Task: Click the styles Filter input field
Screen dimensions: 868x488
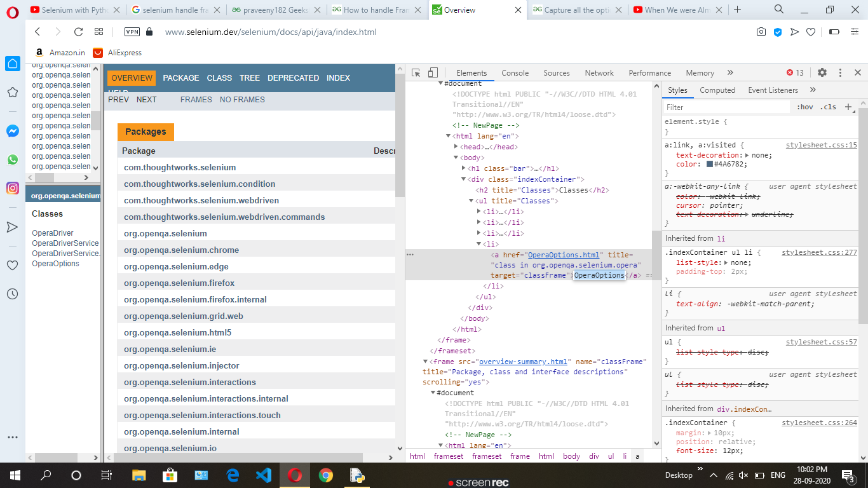Action: [x=726, y=107]
